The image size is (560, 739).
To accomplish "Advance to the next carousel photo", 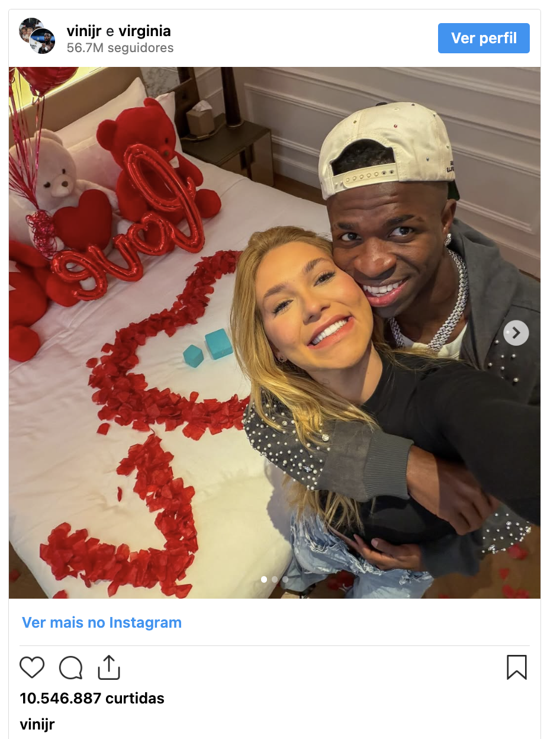I will coord(516,333).
